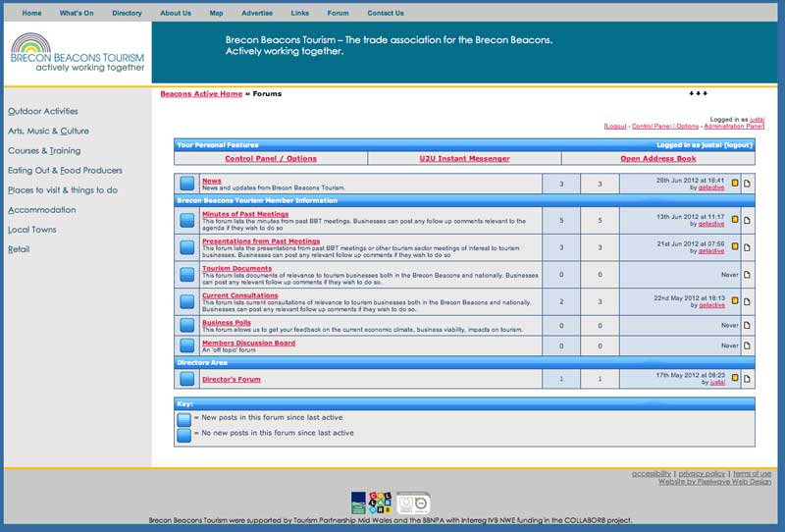785x532 pixels.
Task: Open the Home menu item
Action: pos(31,13)
